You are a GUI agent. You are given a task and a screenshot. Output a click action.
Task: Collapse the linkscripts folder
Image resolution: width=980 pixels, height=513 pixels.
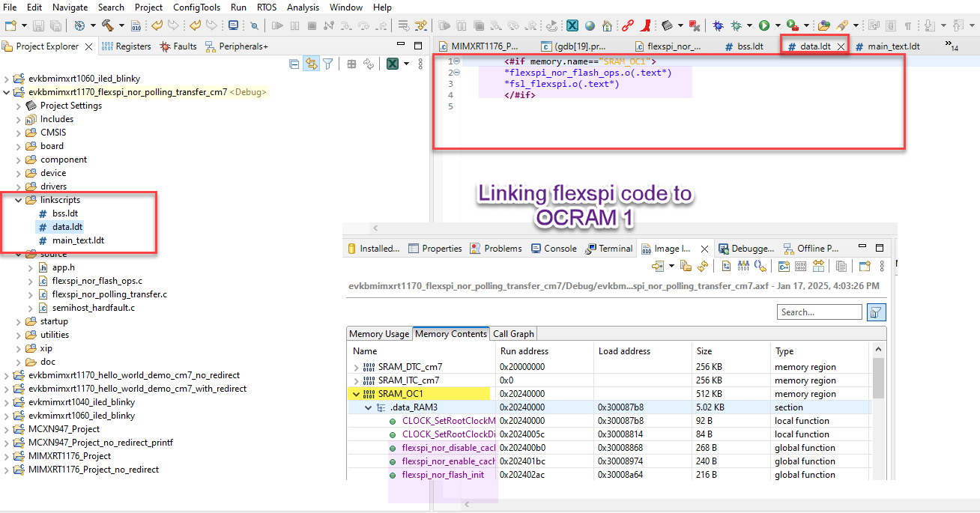pos(19,200)
